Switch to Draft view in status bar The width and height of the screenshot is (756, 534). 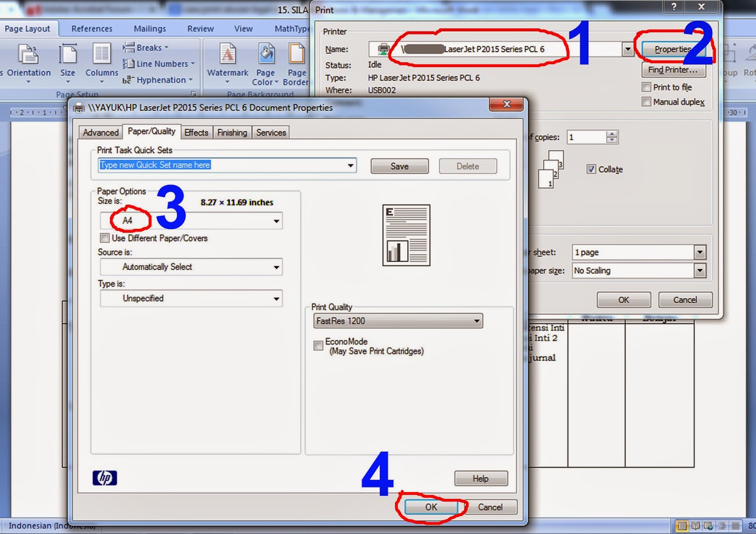pos(735,526)
